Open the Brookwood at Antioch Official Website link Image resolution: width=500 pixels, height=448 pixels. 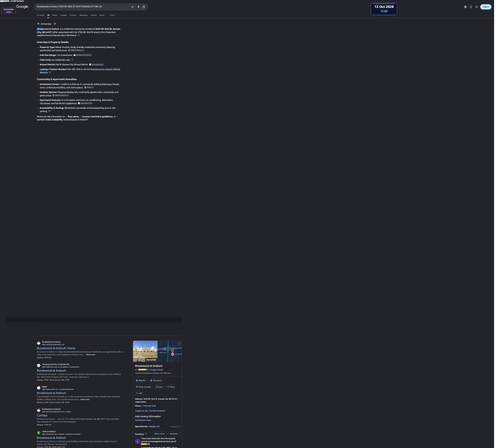click(x=105, y=69)
